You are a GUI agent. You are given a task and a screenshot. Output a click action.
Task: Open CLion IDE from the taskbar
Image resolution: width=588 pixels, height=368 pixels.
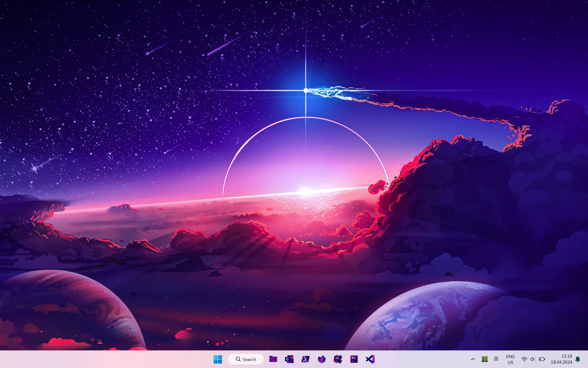pyautogui.click(x=338, y=359)
